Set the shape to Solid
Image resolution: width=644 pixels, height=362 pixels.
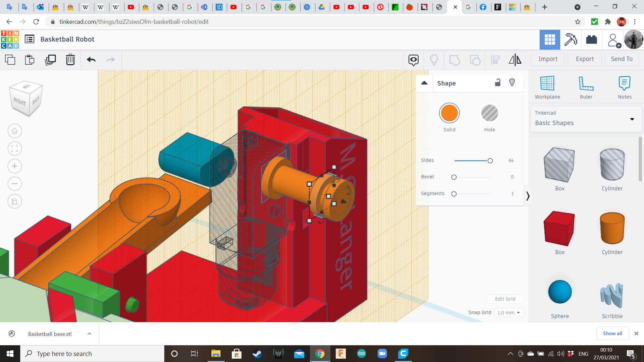tap(449, 113)
